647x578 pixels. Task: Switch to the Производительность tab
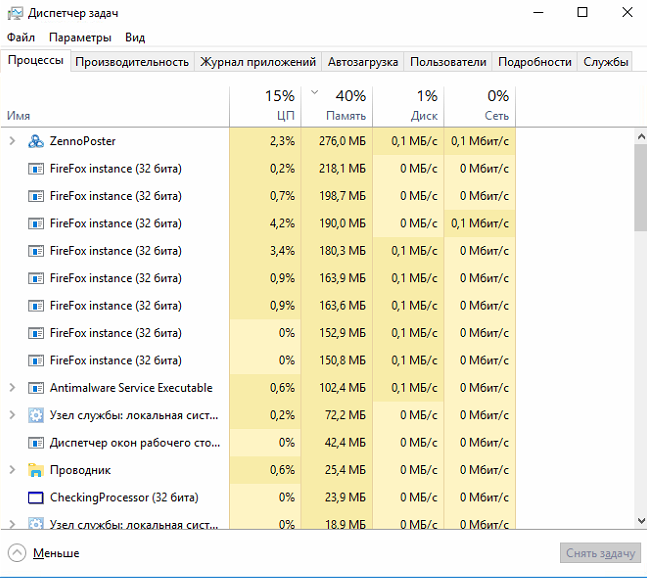132,62
